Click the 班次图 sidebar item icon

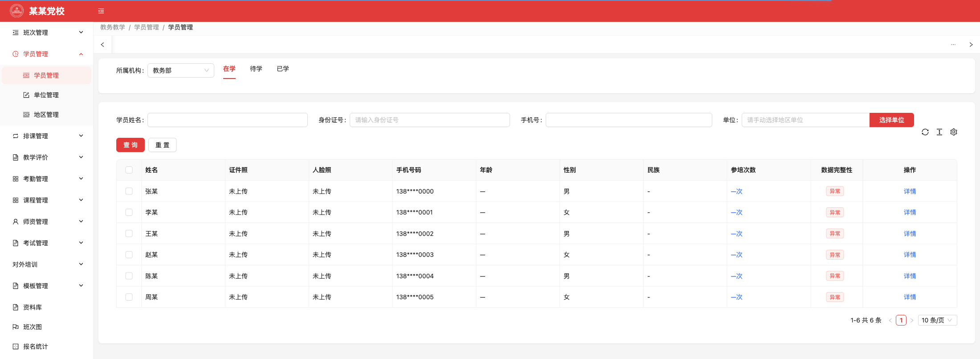pos(16,327)
